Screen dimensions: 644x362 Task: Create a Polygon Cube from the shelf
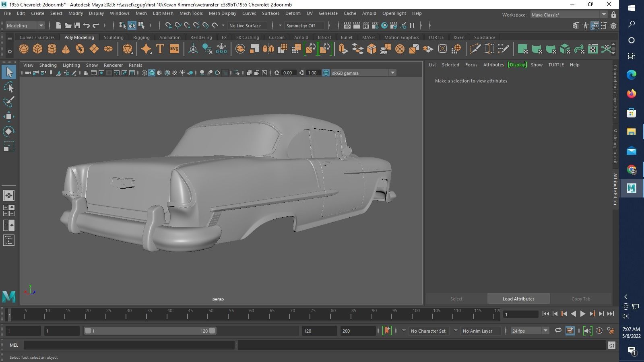37,49
